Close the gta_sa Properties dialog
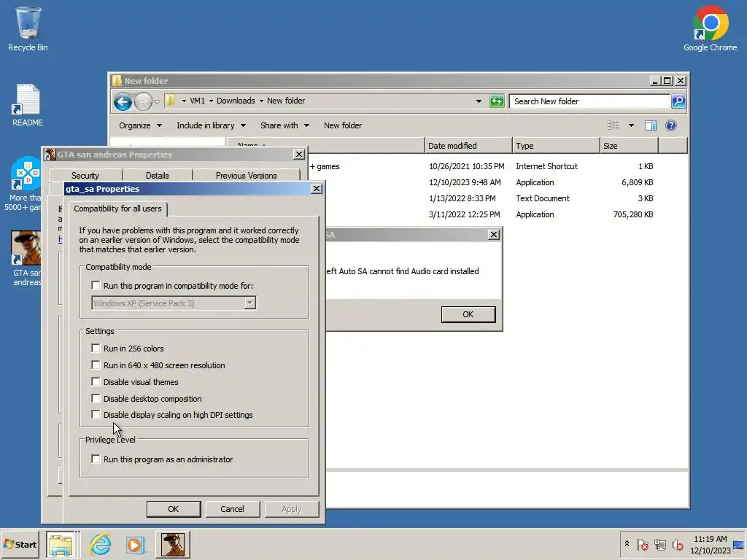Image resolution: width=747 pixels, height=560 pixels. (317, 189)
